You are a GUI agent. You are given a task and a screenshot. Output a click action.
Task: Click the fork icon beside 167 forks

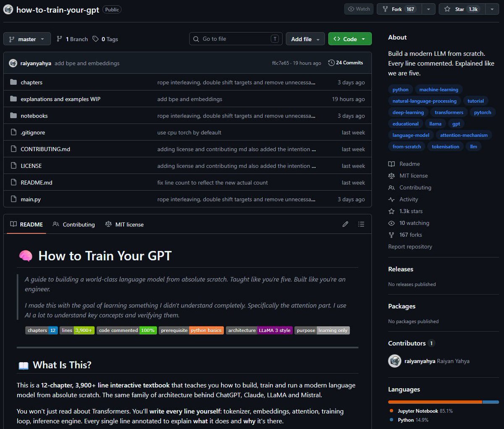[391, 235]
